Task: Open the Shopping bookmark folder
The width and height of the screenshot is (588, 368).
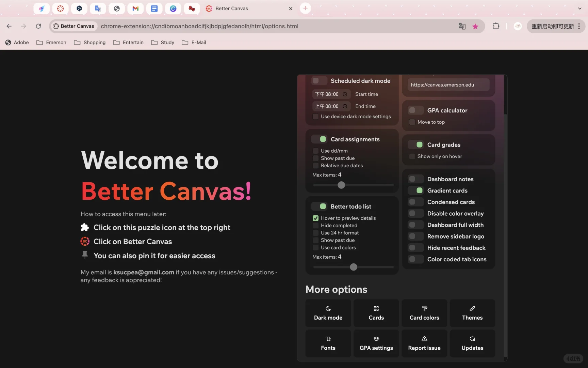Action: [x=90, y=43]
